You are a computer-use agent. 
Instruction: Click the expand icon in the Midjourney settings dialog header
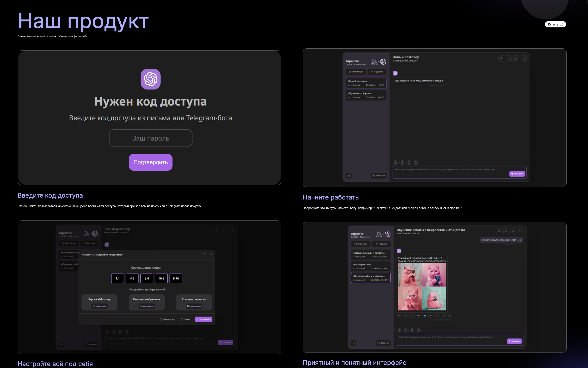pyautogui.click(x=205, y=254)
